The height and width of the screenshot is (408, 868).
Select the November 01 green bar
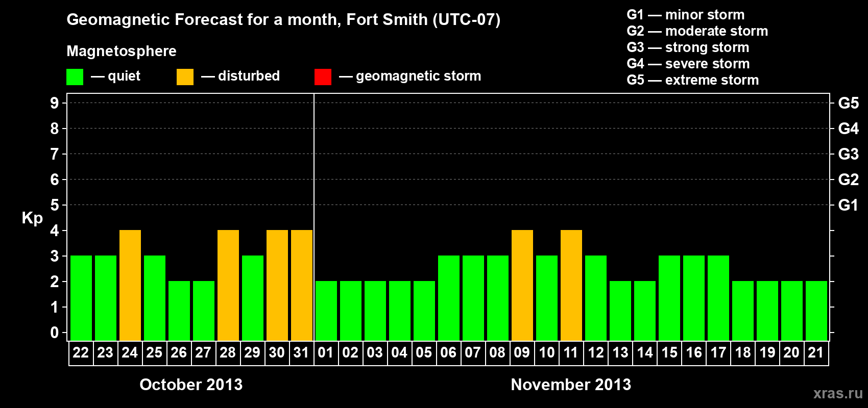click(x=326, y=311)
